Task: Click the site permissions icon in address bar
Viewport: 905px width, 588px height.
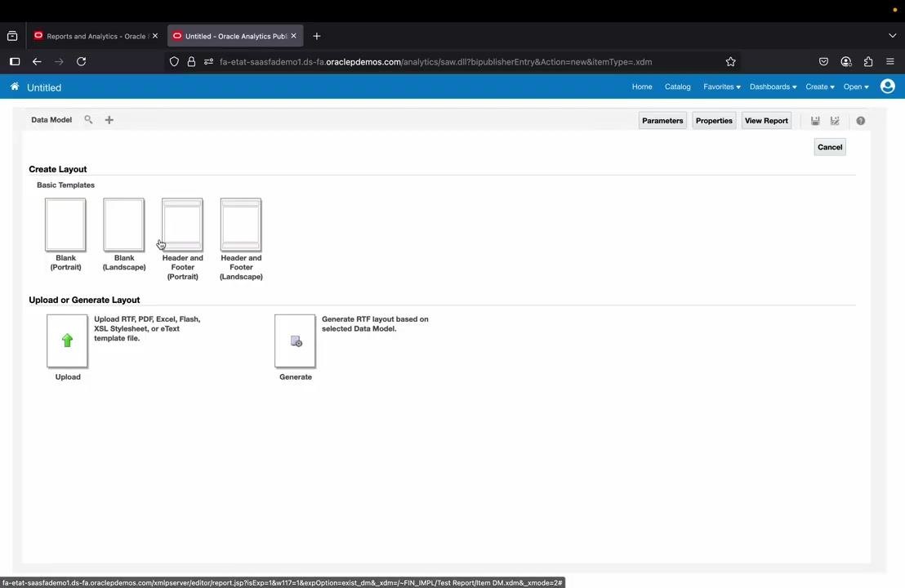Action: click(208, 62)
